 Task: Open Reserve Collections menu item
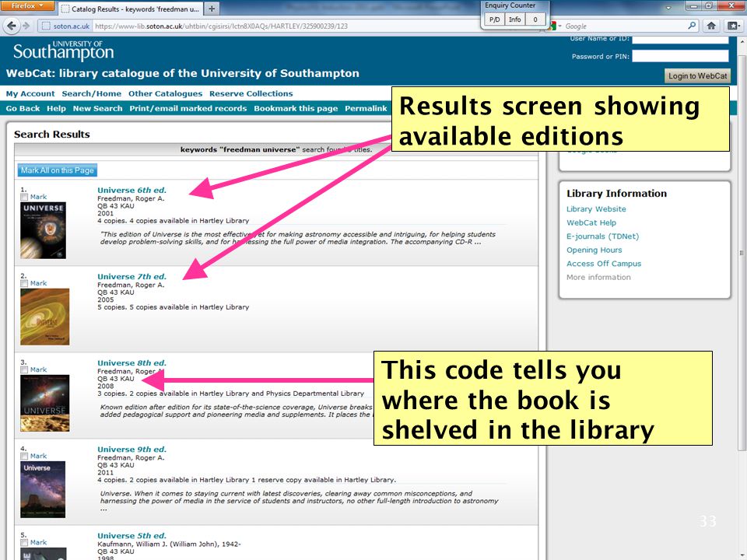(251, 94)
